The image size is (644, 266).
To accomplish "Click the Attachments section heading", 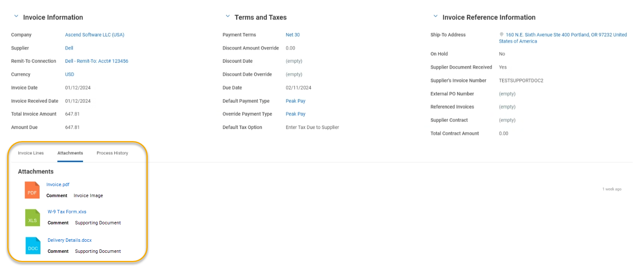I will [36, 172].
